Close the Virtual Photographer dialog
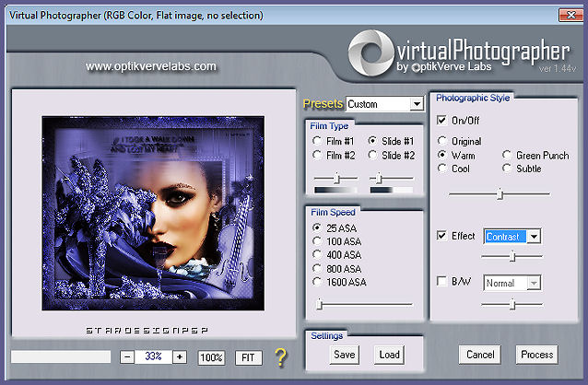The width and height of the screenshot is (588, 385). (570, 15)
